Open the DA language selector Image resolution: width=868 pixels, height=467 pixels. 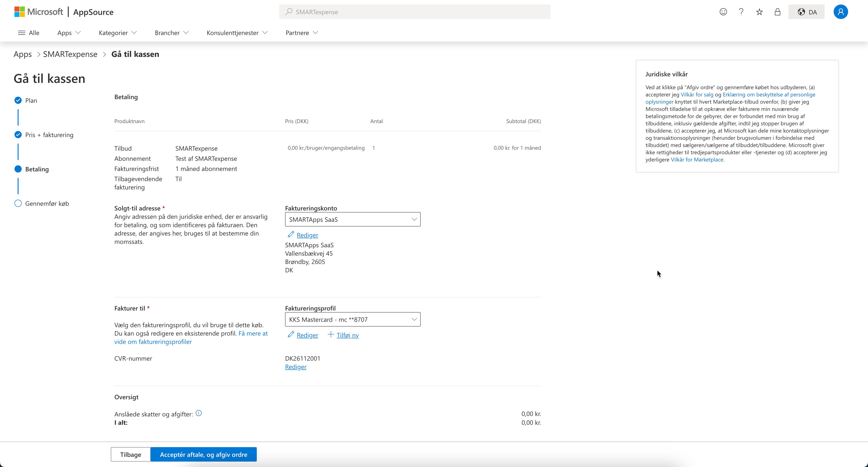point(806,12)
